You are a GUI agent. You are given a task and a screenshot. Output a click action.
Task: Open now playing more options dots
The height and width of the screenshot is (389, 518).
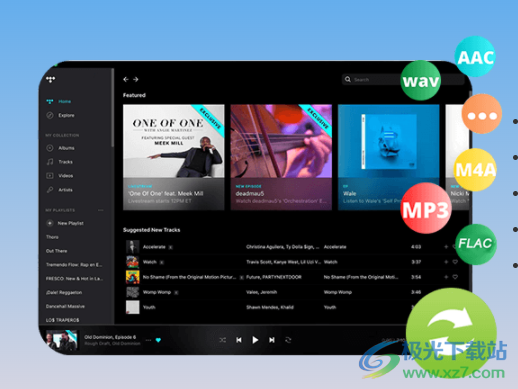(148, 340)
